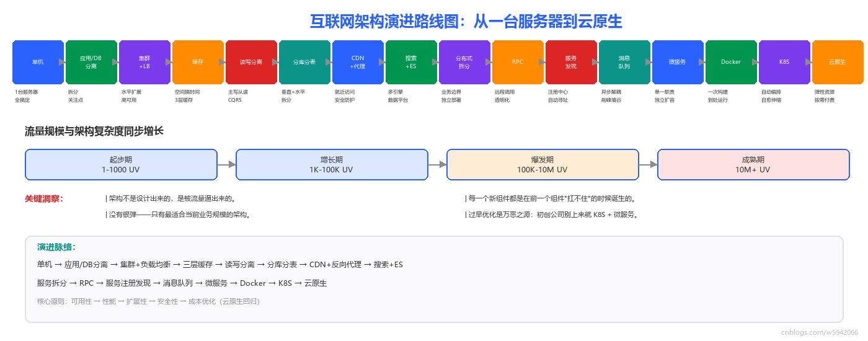868x341 pixels.
Task: Select the caption 主写从读
Action: coord(238,92)
